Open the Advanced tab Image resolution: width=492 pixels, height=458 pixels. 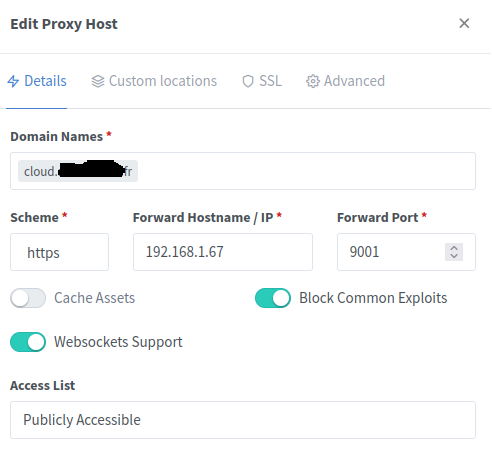click(x=345, y=81)
